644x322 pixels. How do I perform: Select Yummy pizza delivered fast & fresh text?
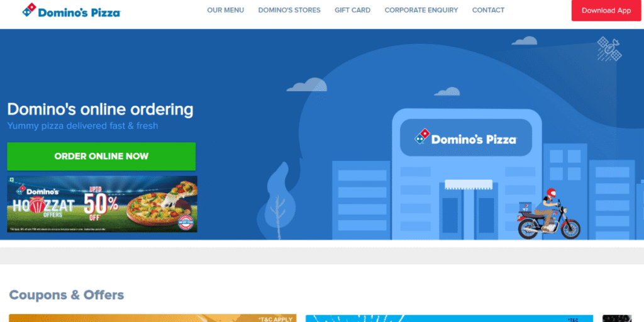82,126
